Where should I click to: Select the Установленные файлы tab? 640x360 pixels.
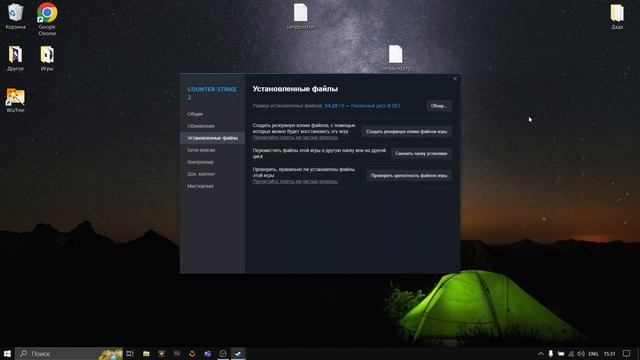(212, 138)
